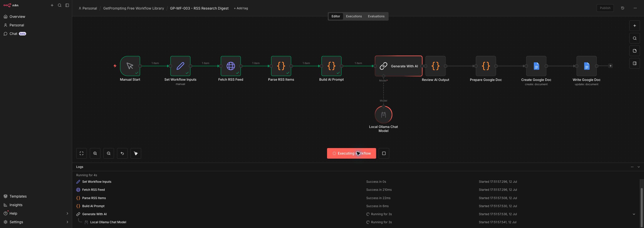Expand the Settings menu arrow
The height and width of the screenshot is (228, 644).
pyautogui.click(x=67, y=222)
